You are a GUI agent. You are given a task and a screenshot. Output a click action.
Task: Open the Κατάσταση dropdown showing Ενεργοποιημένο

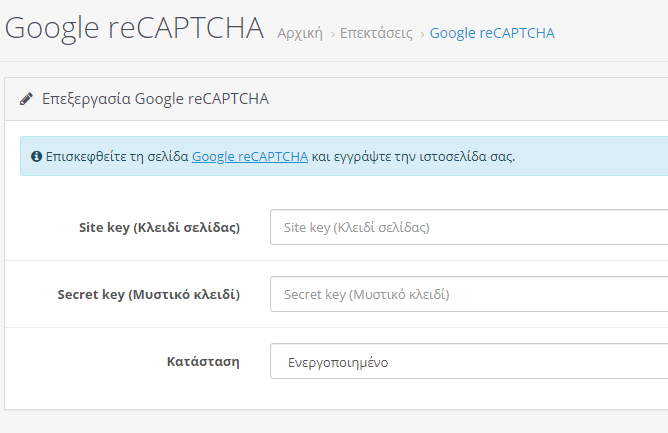(469, 361)
